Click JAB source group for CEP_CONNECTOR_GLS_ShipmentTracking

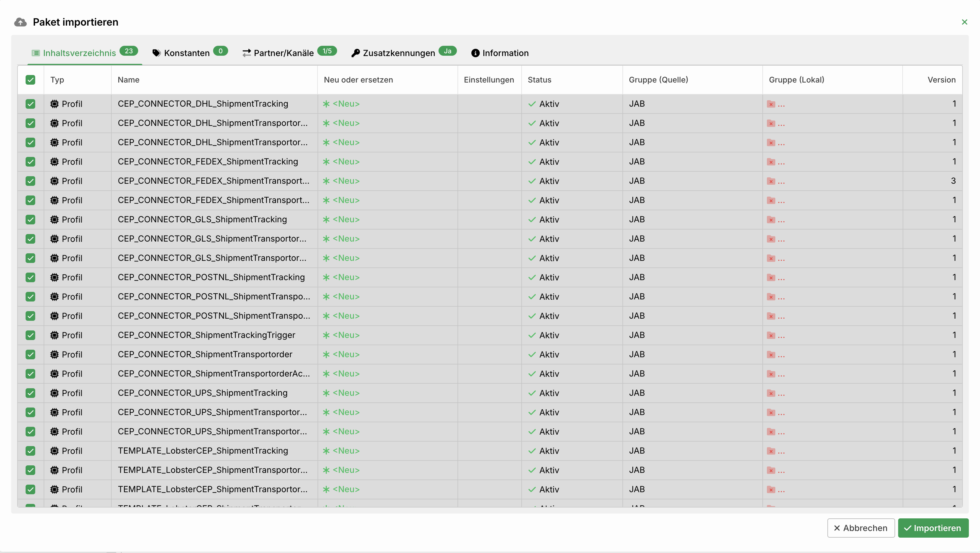637,219
